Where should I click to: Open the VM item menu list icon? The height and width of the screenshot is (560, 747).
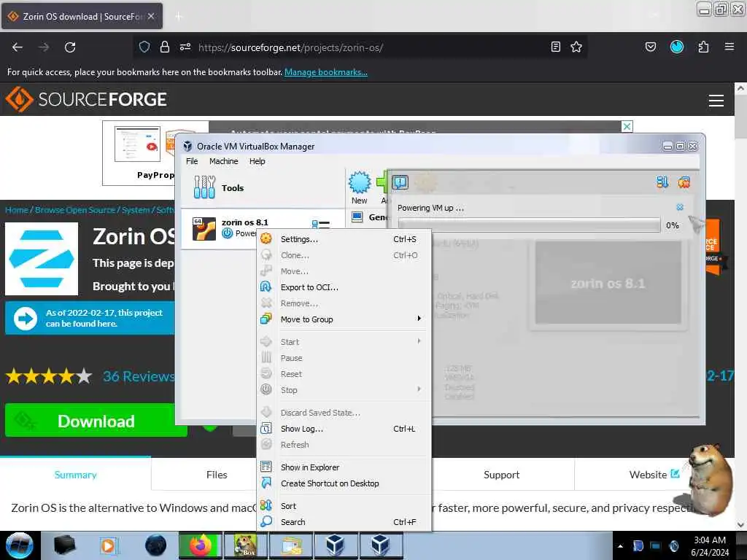pyautogui.click(x=321, y=224)
